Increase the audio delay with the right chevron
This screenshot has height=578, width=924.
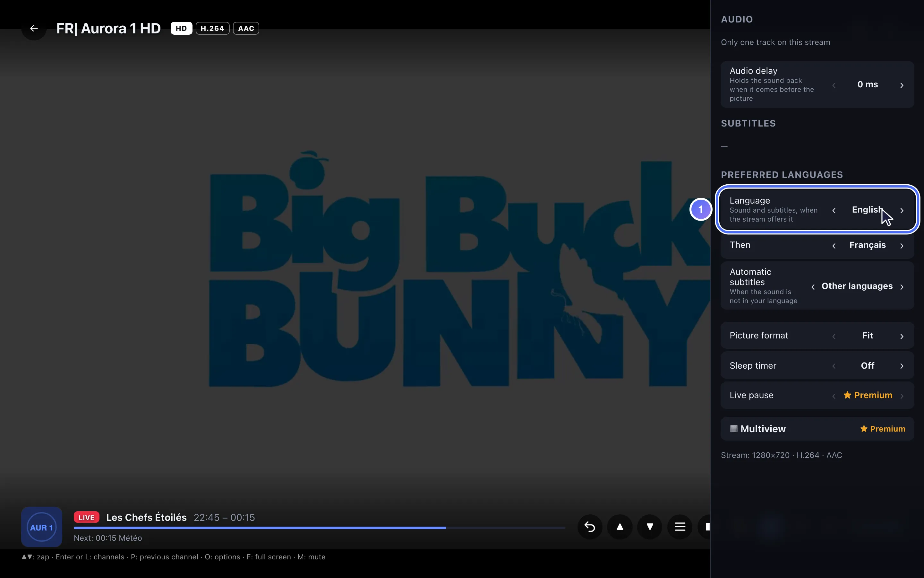(x=902, y=85)
